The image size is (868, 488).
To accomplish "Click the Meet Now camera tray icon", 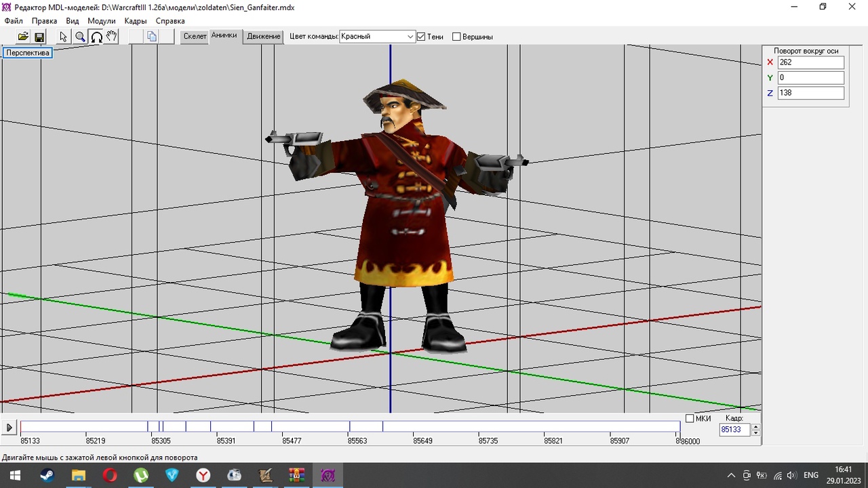I will tap(747, 476).
